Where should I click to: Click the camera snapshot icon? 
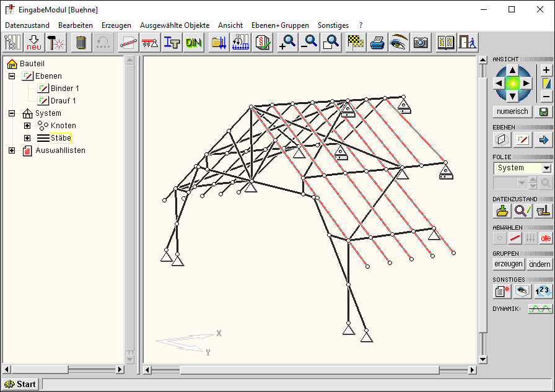[421, 43]
